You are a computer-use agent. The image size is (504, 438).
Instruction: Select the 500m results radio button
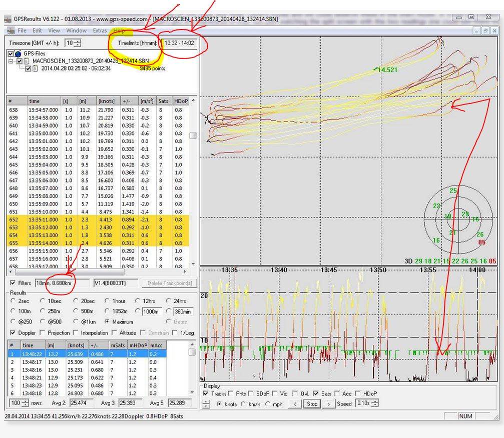(x=76, y=311)
